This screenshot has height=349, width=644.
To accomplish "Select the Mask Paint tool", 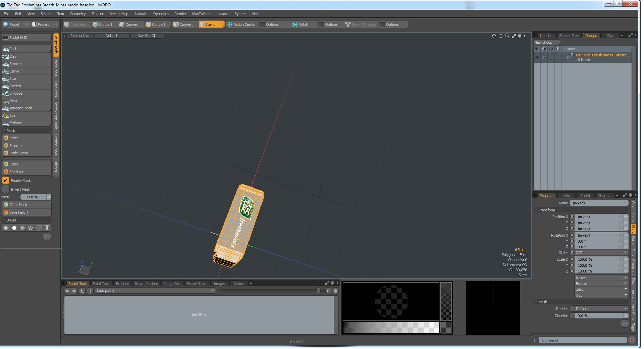I will tap(26, 138).
